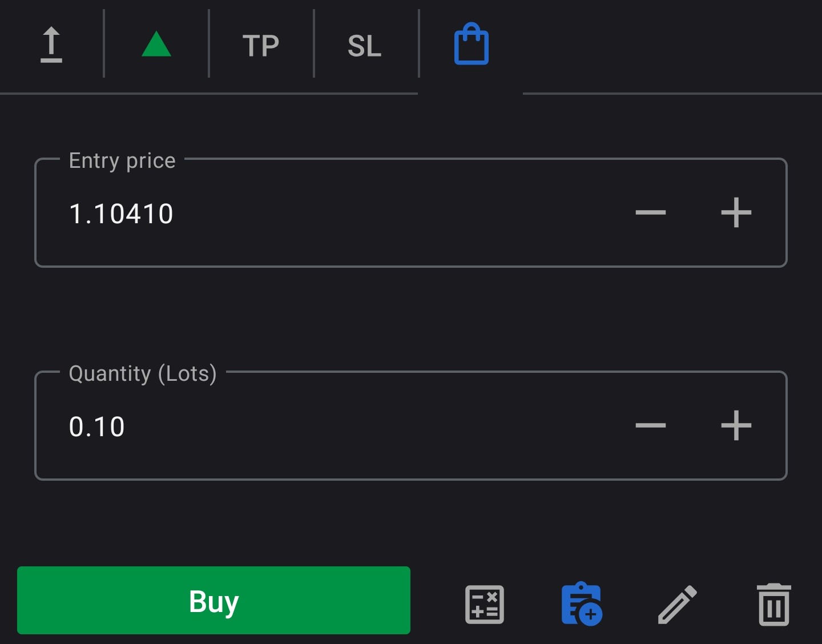Viewport: 822px width, 644px height.
Task: Switch to the TP tab
Action: pos(261,45)
